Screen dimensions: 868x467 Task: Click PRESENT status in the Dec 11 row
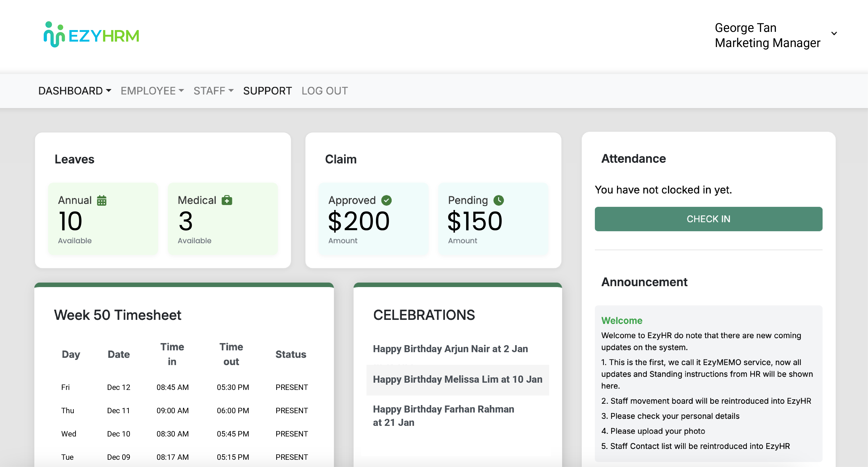tap(292, 411)
